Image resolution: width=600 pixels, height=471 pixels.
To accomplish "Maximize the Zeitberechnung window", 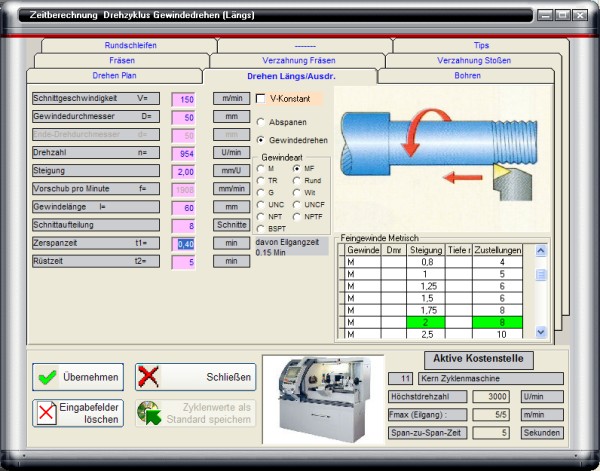I will [x=562, y=15].
